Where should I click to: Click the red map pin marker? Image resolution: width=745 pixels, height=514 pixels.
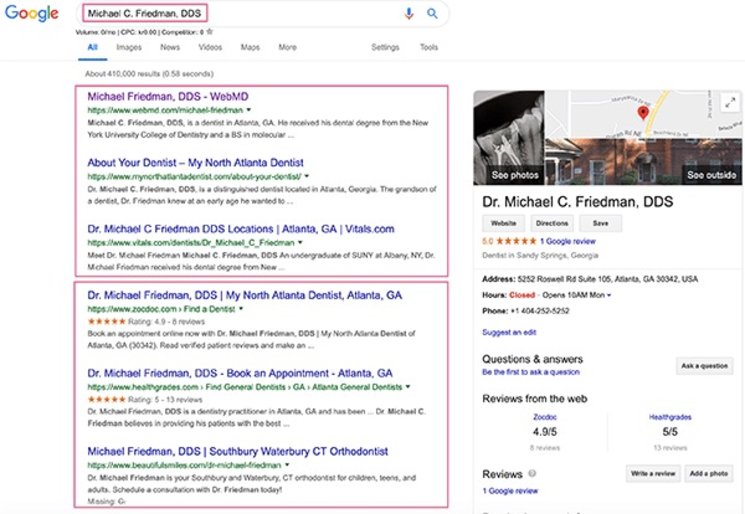point(643,113)
